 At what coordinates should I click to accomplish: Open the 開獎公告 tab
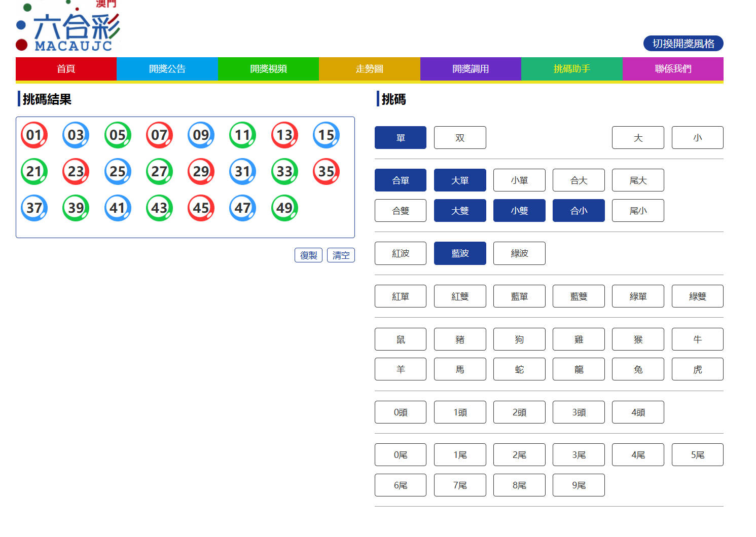pos(167,69)
